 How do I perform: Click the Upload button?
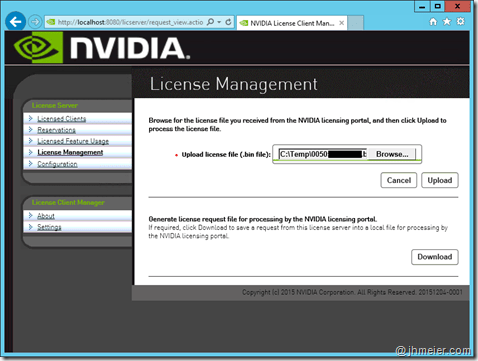tap(440, 180)
